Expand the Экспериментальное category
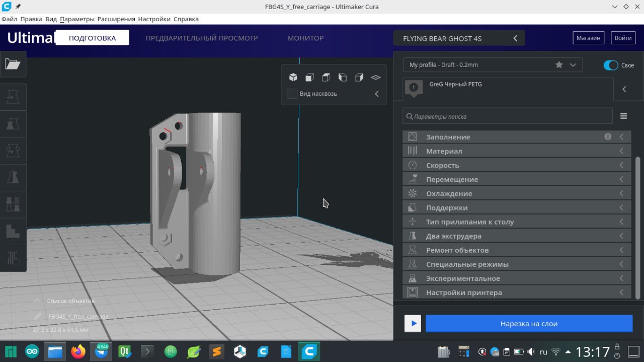This screenshot has height=362, width=644. pyautogui.click(x=517, y=278)
